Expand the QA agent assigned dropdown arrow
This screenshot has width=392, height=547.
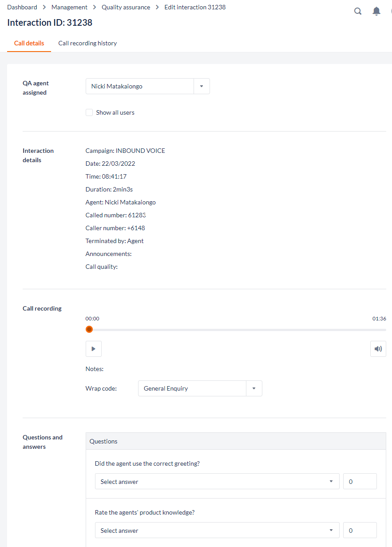(202, 86)
